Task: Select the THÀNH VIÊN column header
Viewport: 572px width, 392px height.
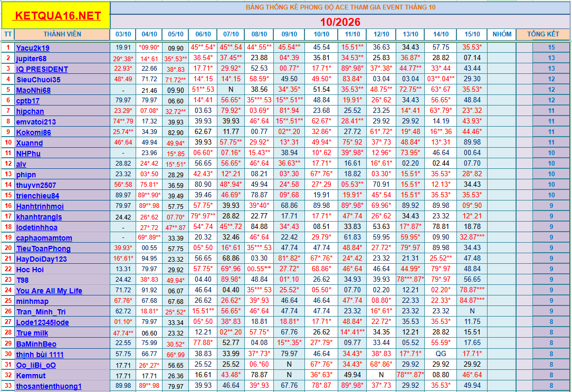Action: click(62, 34)
